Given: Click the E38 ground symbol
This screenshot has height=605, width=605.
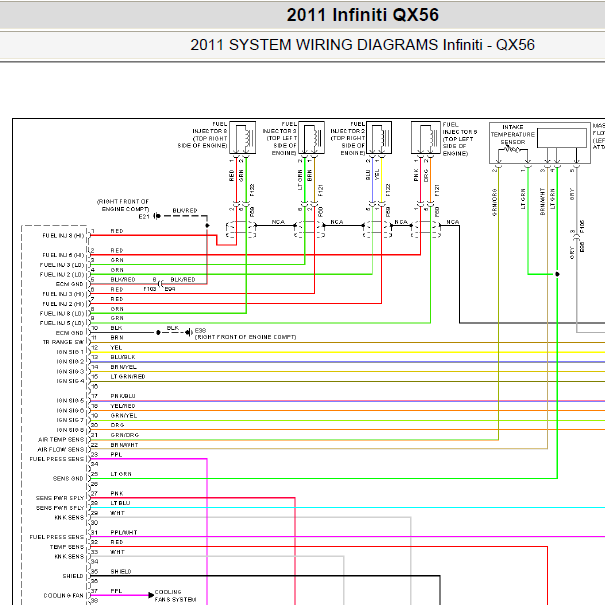Looking at the screenshot, I should pyautogui.click(x=189, y=332).
